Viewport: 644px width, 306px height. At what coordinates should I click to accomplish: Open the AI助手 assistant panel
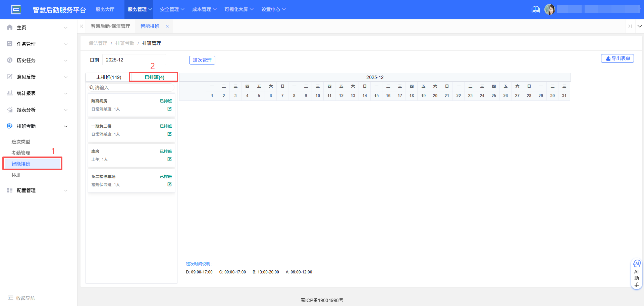(636, 274)
